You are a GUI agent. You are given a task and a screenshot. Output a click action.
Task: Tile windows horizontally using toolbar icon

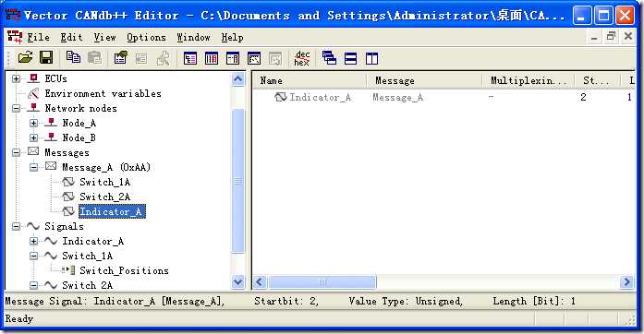pos(351,58)
